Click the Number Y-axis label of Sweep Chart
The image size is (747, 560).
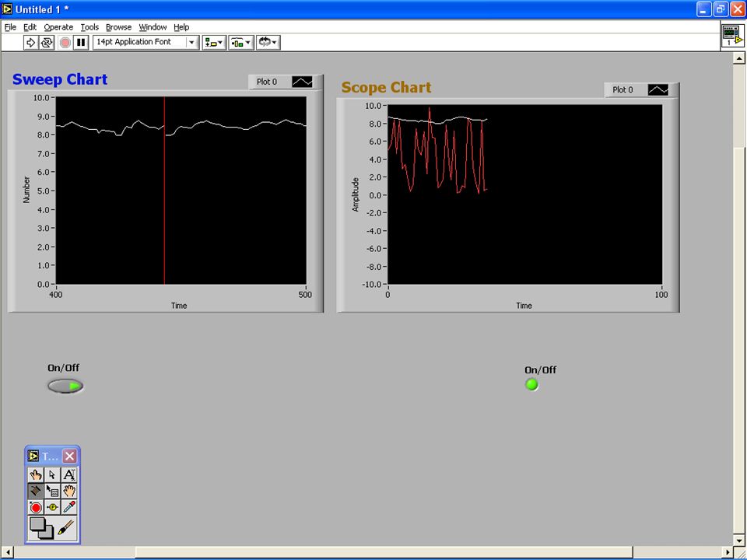click(x=26, y=190)
